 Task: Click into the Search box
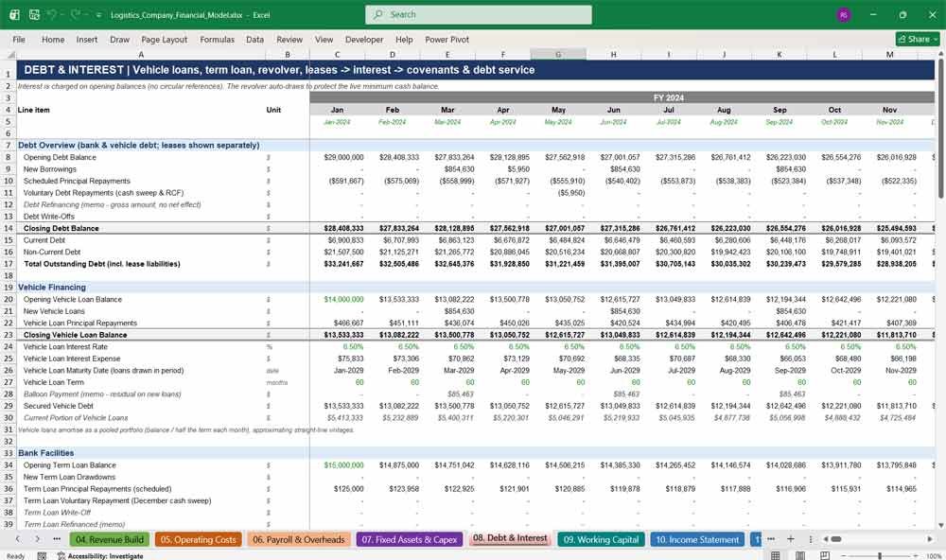point(479,14)
